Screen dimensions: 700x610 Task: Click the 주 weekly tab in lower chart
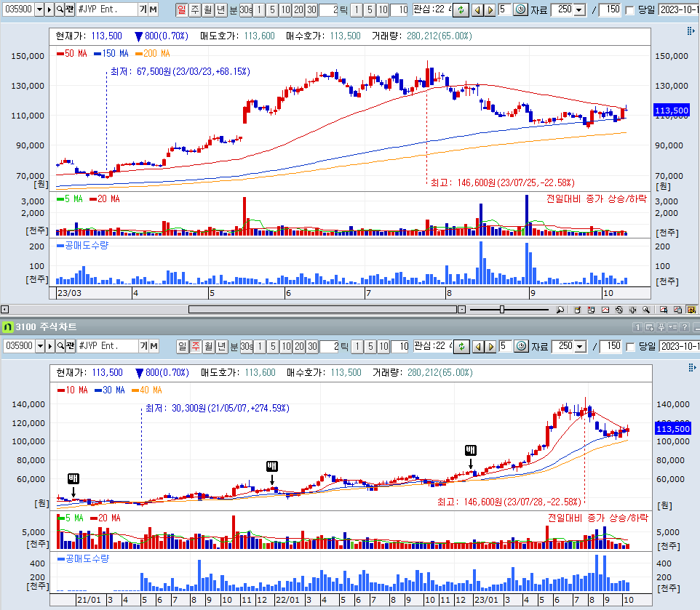196,346
